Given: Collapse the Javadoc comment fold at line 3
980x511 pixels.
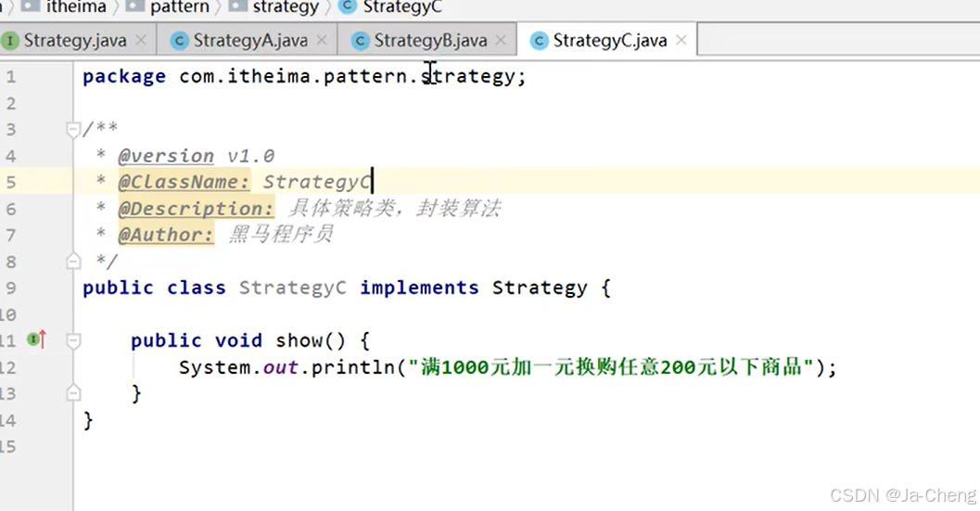Looking at the screenshot, I should click(73, 130).
